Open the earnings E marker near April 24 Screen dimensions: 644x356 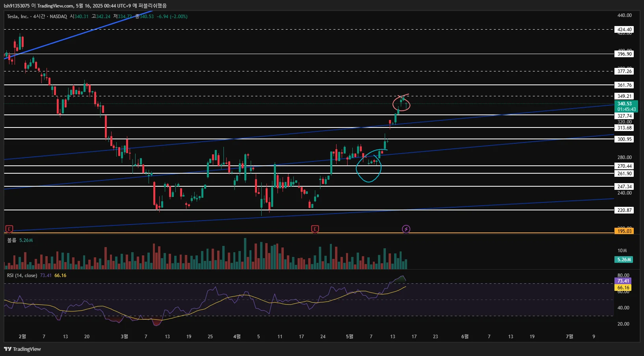coord(315,229)
